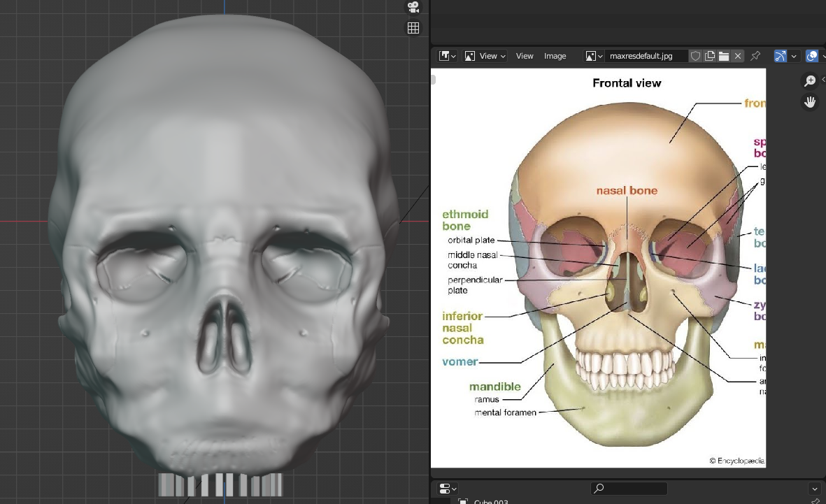Screen dimensions: 826x504
Task: Open the properties editor type dropdown
Action: (447, 489)
